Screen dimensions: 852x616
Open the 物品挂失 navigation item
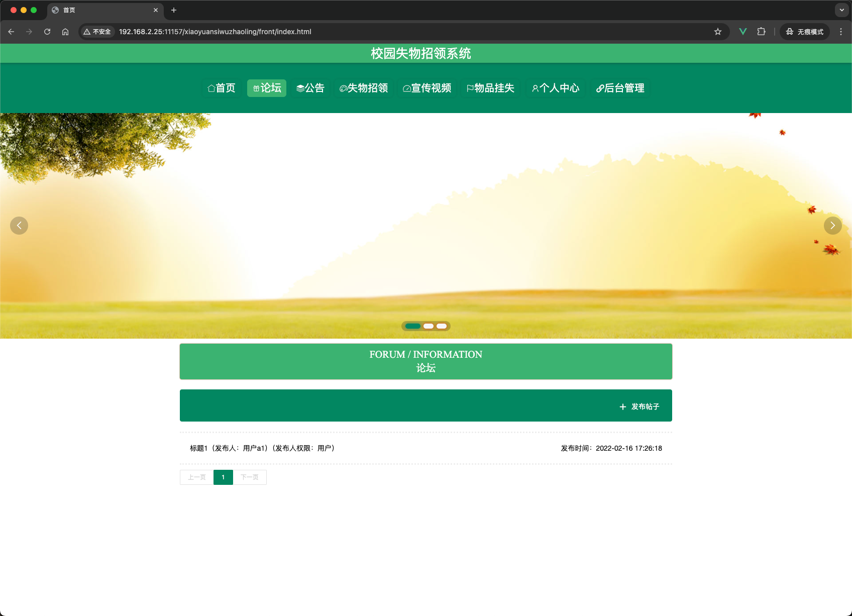tap(490, 88)
